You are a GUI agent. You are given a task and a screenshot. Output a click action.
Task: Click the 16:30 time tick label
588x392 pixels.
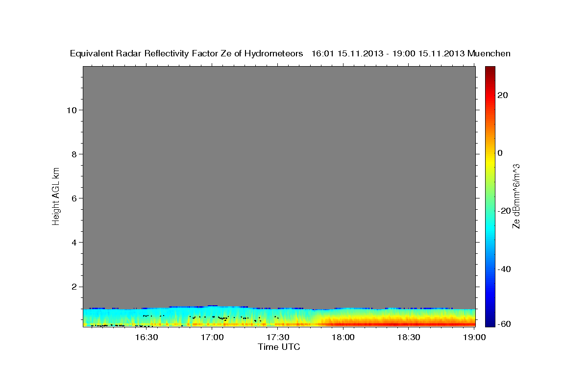click(147, 337)
